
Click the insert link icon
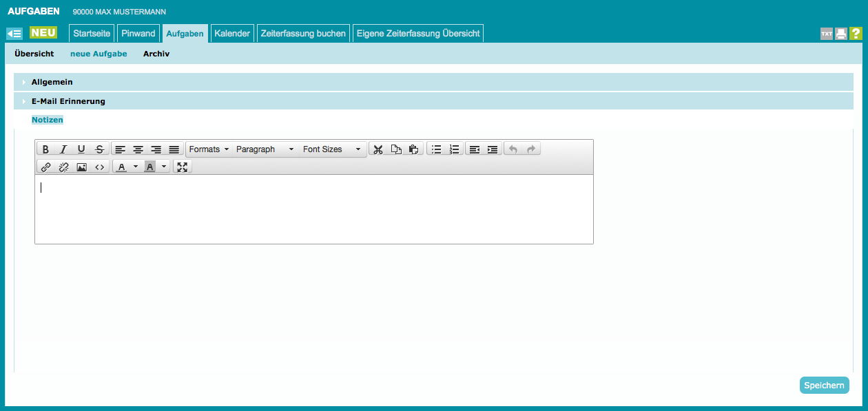pyautogui.click(x=46, y=167)
